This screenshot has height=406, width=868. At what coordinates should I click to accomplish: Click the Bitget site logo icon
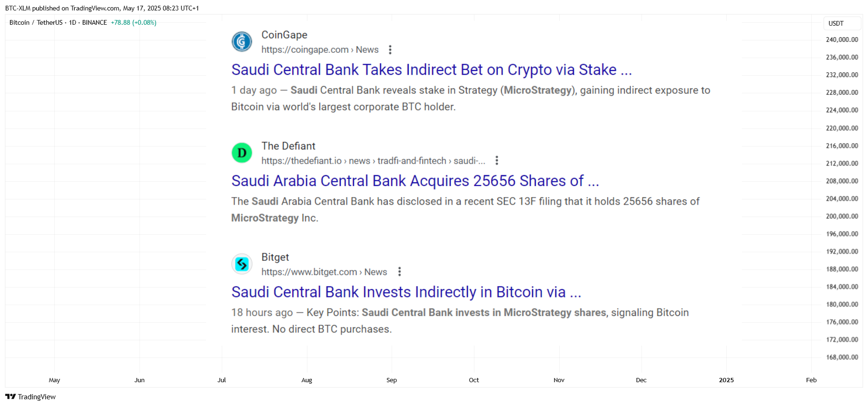tap(242, 264)
